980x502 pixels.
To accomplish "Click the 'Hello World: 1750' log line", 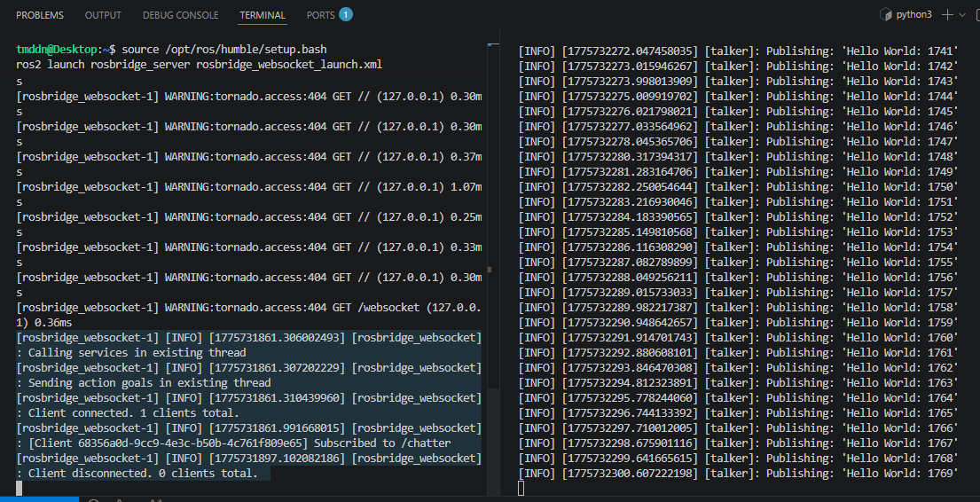I will (738, 187).
